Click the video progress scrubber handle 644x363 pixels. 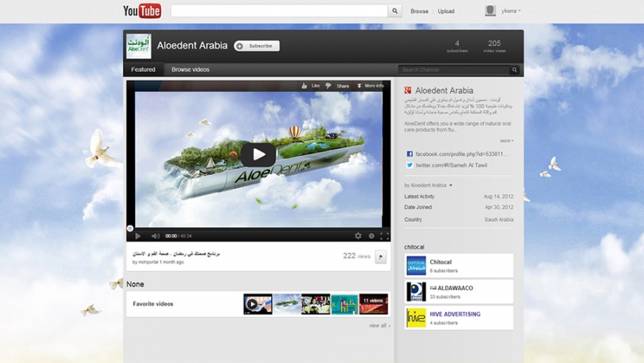(x=130, y=228)
